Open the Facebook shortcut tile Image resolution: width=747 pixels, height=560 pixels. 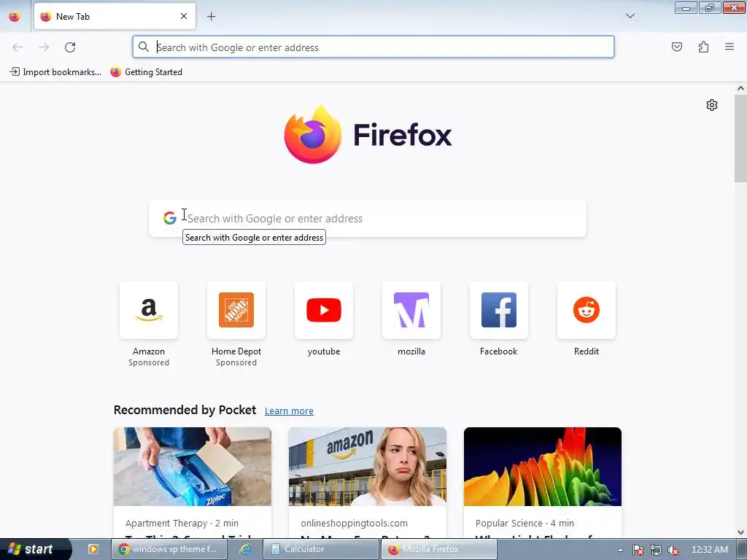coord(499,310)
